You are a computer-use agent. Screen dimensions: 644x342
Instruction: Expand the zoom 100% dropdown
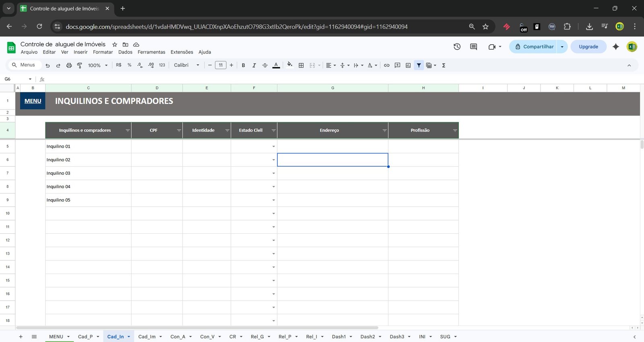[x=98, y=65]
